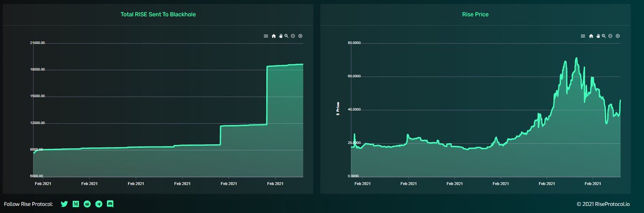Click the vertical jump to 18000 on Blackhole line
Image resolution: width=644 pixels, height=213 pixels.
267,96
